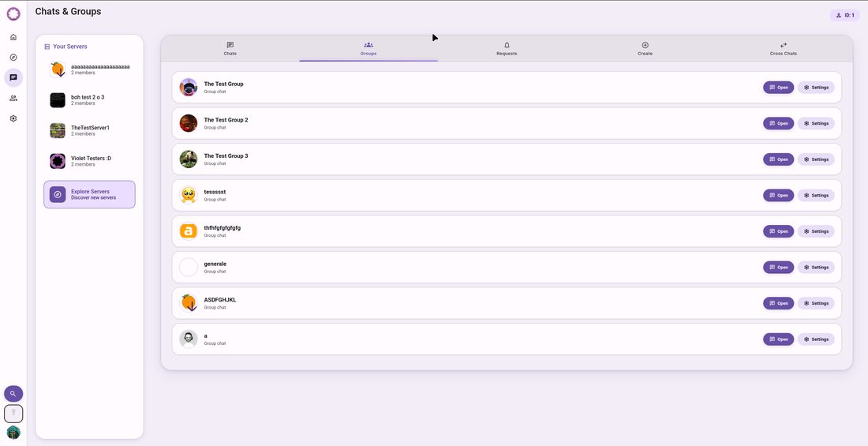868x446 pixels.
Task: Switch to the Create tab
Action: (645, 49)
